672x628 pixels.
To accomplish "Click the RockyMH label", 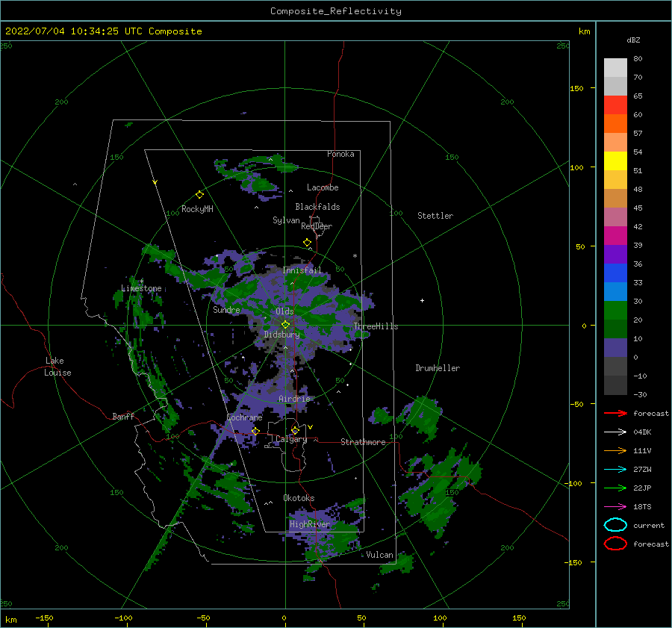I will (x=197, y=209).
